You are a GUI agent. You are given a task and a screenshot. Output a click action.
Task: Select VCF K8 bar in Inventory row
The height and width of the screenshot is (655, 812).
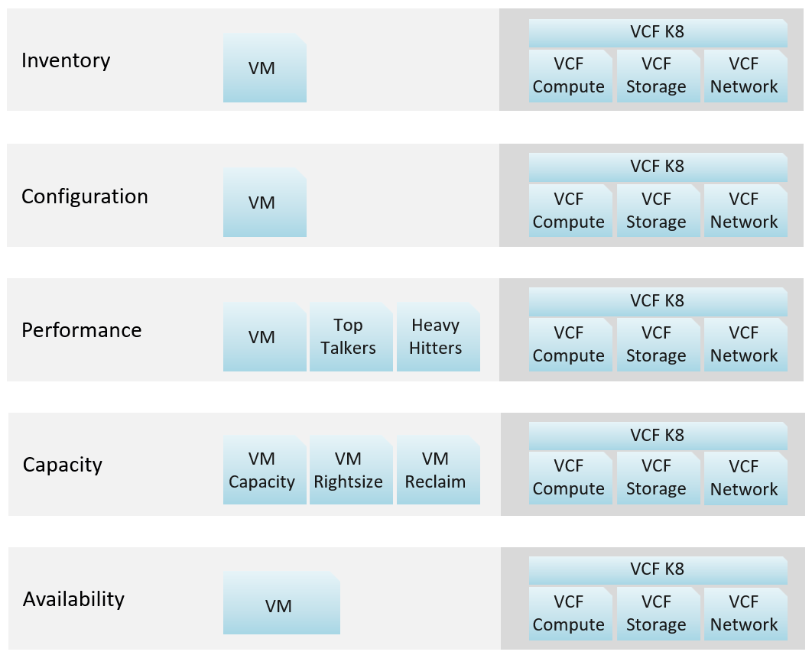[x=658, y=33]
